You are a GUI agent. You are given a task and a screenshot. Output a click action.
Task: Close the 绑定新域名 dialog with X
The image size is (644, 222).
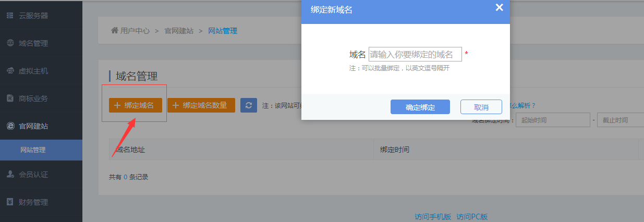click(499, 7)
